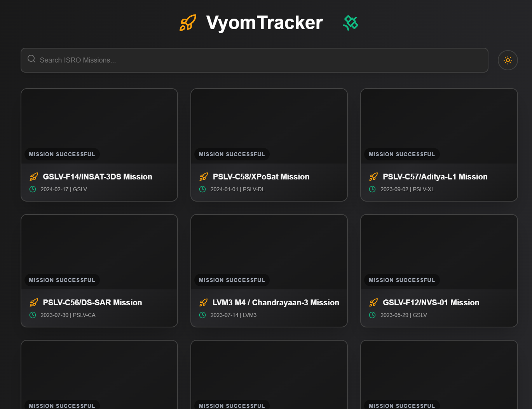Click clock icon next to 2023-07-30 date

(33, 315)
